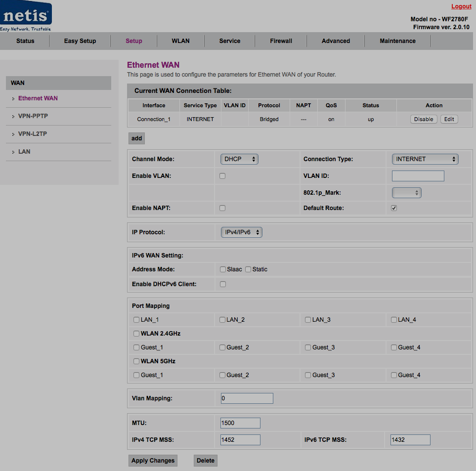Screen dimensions: 476x471
Task: Open the Channel Mode dropdown
Action: pyautogui.click(x=239, y=159)
